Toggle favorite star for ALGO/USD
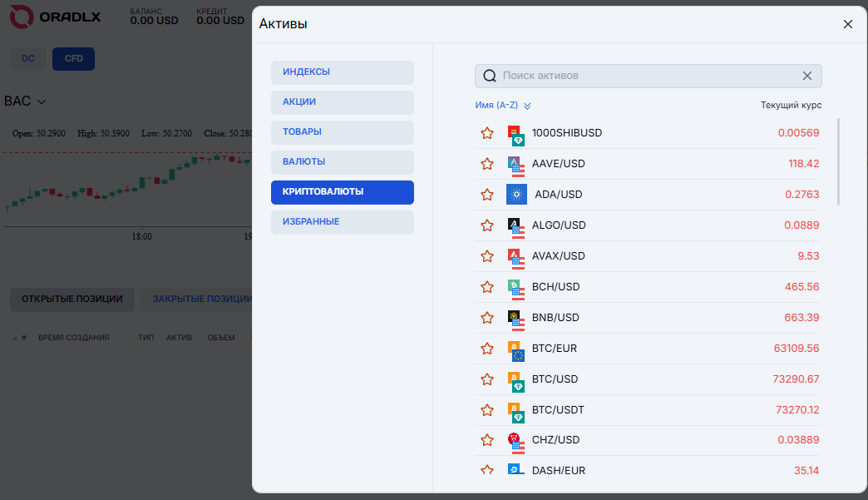Viewport: 868px width, 500px height. (487, 225)
